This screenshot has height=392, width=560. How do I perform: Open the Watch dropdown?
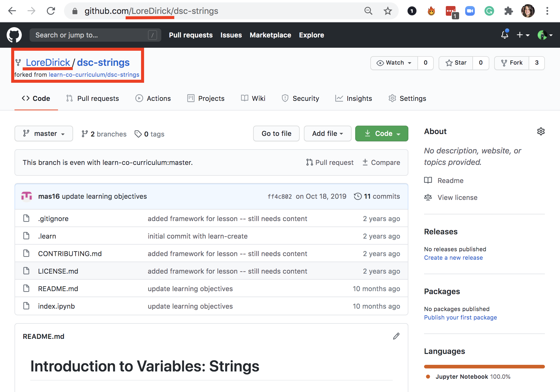tap(394, 63)
